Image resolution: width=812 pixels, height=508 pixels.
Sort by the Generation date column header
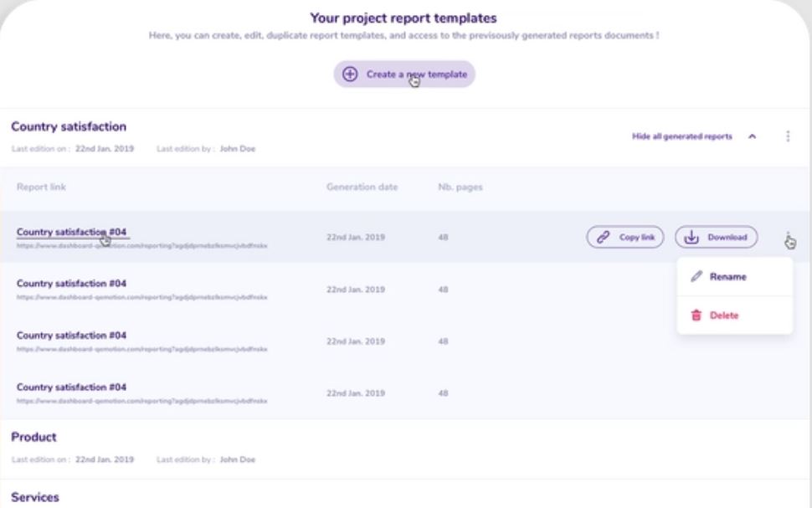(362, 187)
